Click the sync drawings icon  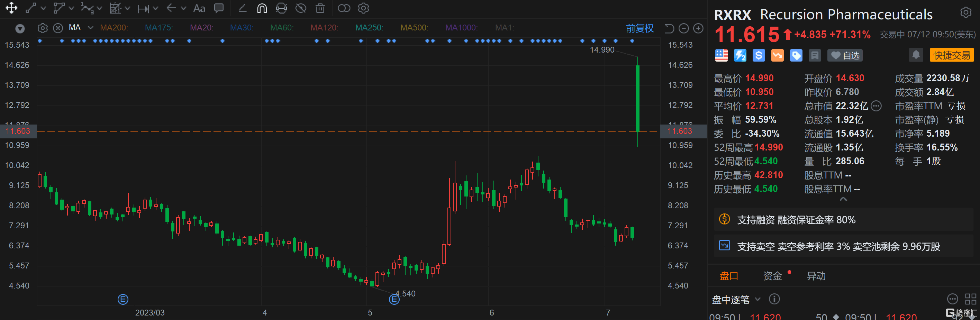(281, 8)
